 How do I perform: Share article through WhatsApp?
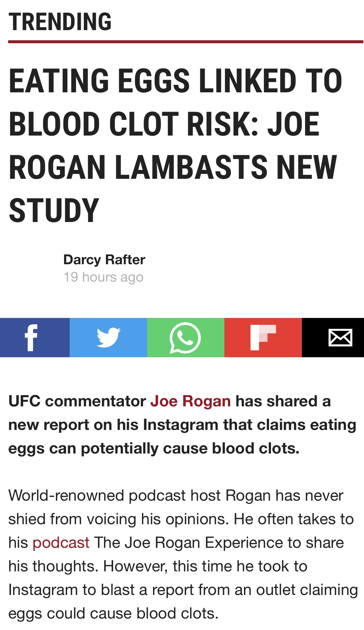point(186,337)
